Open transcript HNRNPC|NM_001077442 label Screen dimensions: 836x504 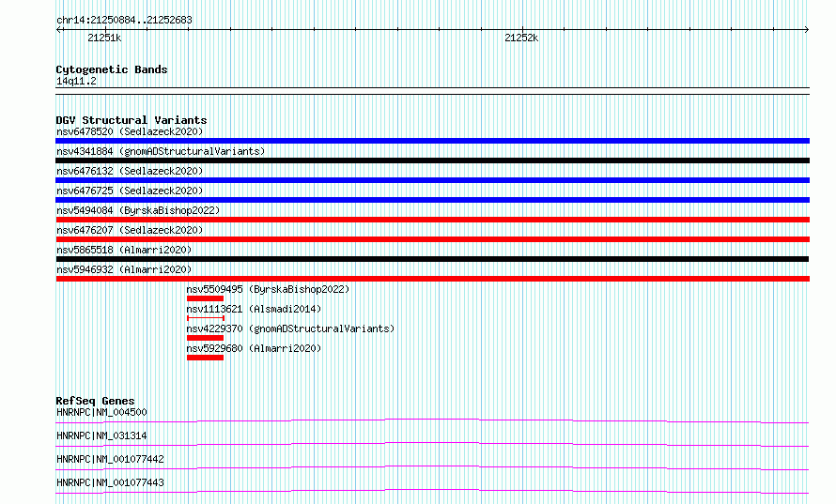[x=110, y=459]
